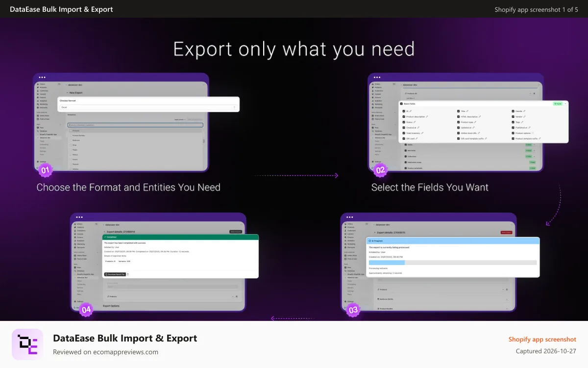Click the 'Captured 2026-10-27' text
588x368 pixels.
pos(546,351)
